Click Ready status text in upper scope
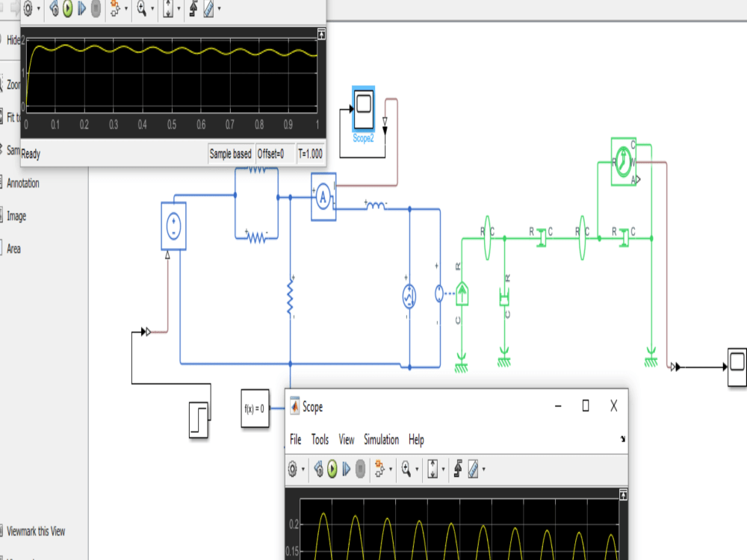The height and width of the screenshot is (560, 747). [x=31, y=154]
